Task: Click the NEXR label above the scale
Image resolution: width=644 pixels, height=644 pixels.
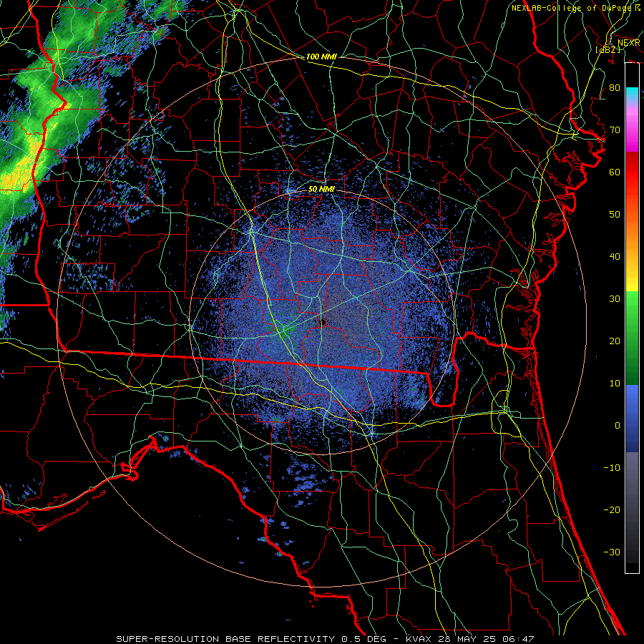Action: [x=628, y=43]
